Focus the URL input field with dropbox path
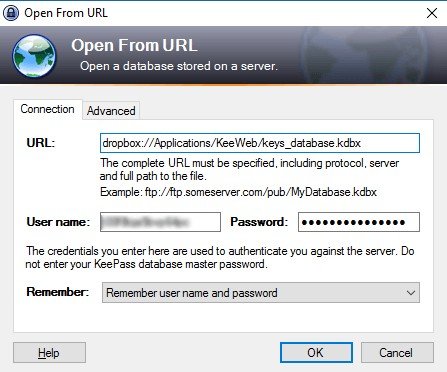The image size is (447, 372). click(x=260, y=143)
